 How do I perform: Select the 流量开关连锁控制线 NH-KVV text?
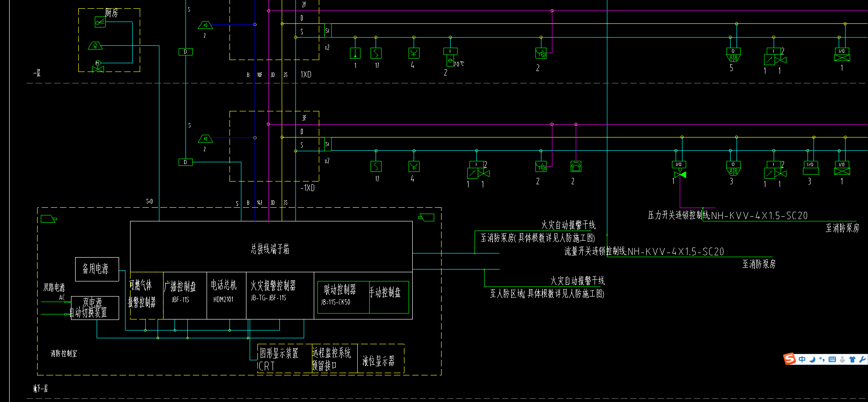point(644,251)
